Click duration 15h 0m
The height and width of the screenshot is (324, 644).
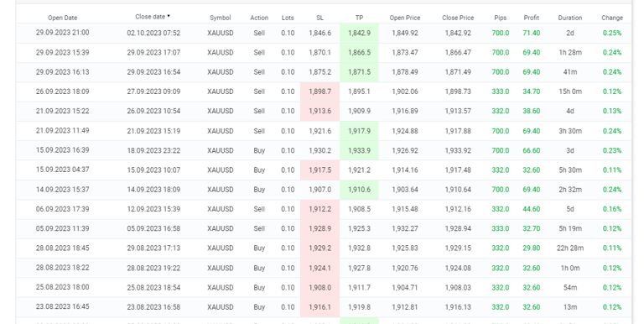(x=570, y=91)
